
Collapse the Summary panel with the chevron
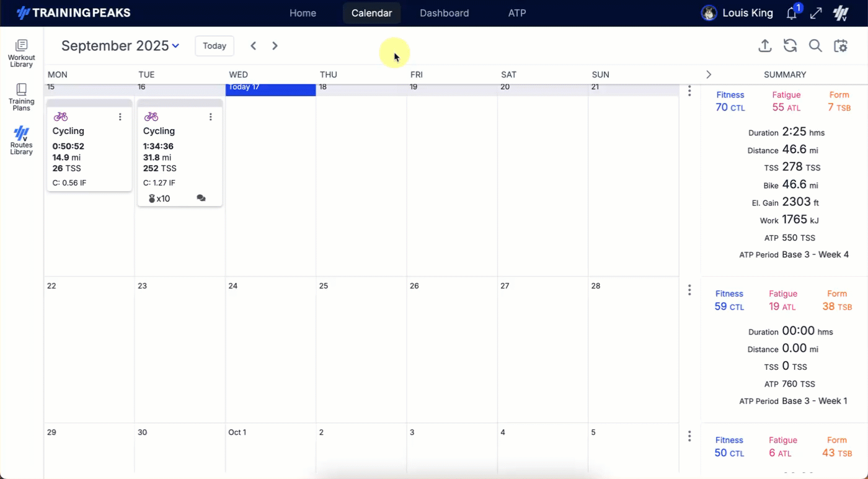click(709, 74)
